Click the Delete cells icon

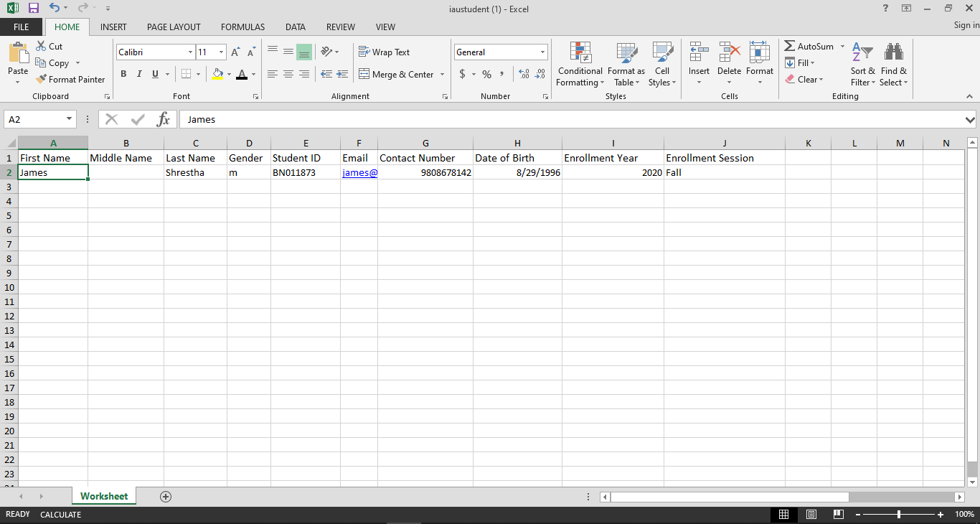coord(730,52)
